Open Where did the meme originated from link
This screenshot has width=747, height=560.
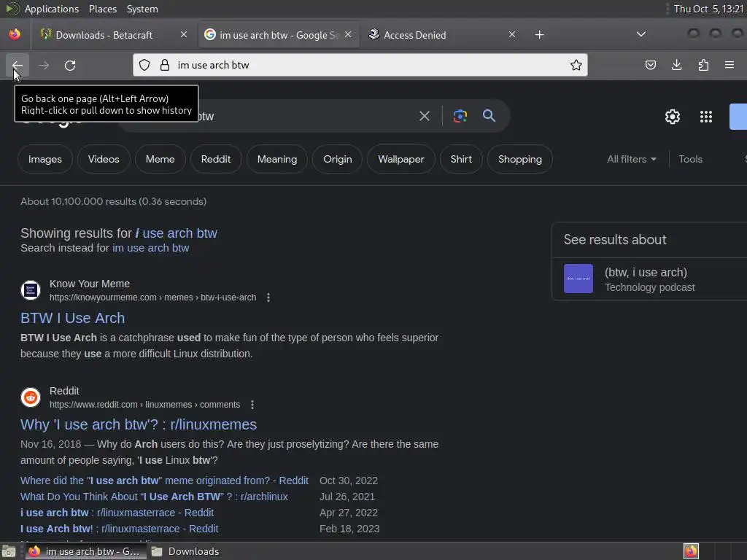pyautogui.click(x=164, y=481)
